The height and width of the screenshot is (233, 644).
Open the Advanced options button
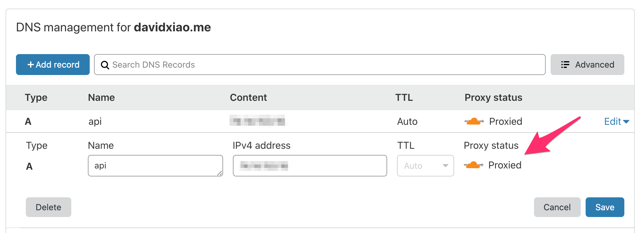tap(587, 65)
